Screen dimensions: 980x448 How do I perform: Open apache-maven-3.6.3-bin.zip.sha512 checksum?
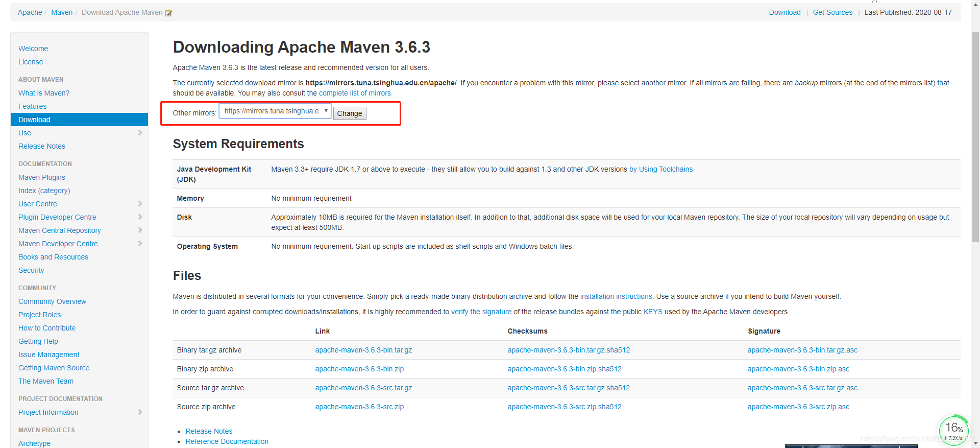(565, 369)
